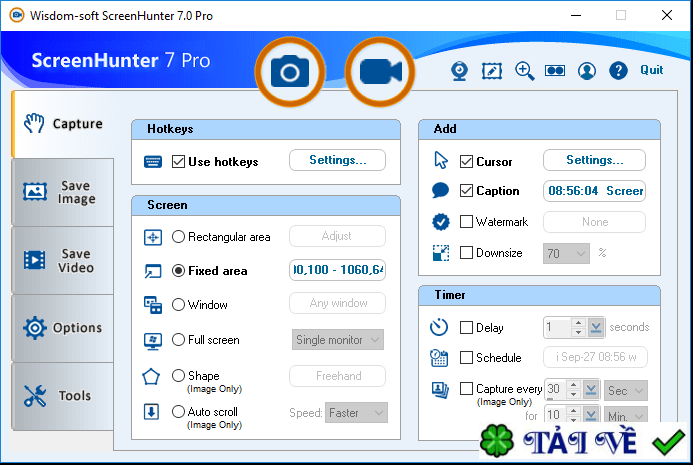Open the Sec unit dropdown
Viewport: 693px width, 465px height.
point(625,391)
